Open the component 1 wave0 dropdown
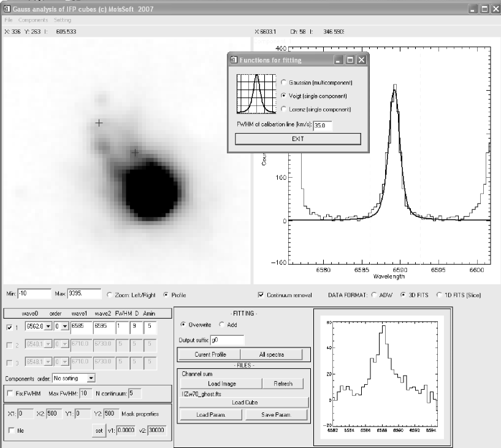Image resolution: width=501 pixels, height=448 pixels. (x=47, y=328)
